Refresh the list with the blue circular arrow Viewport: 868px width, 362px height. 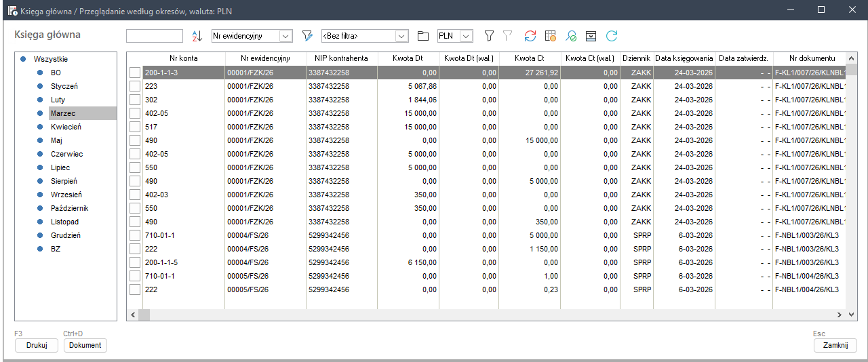(612, 36)
